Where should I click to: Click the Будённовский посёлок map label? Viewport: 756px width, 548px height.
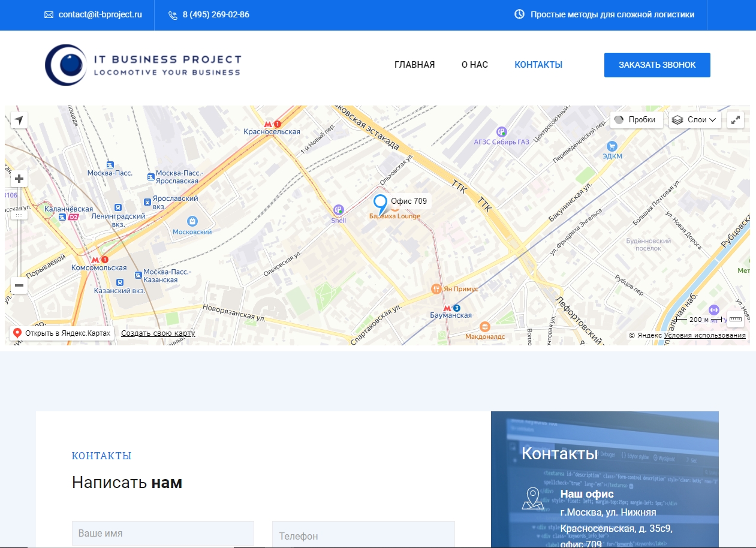tap(648, 245)
